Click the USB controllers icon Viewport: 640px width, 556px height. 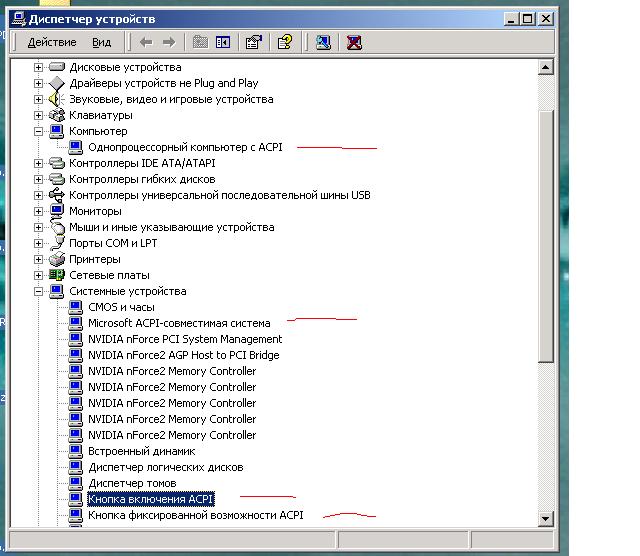coord(57,195)
